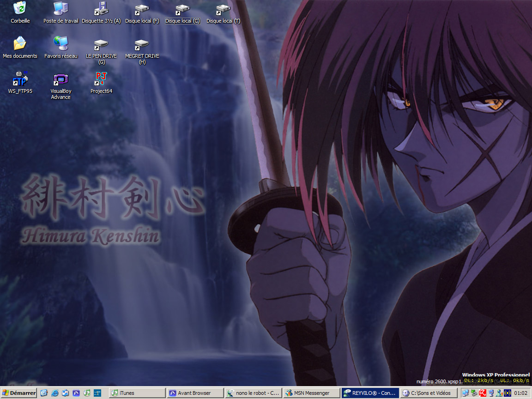This screenshot has height=399, width=532.
Task: Switch to the nono le robot conversation
Action: tap(254, 393)
